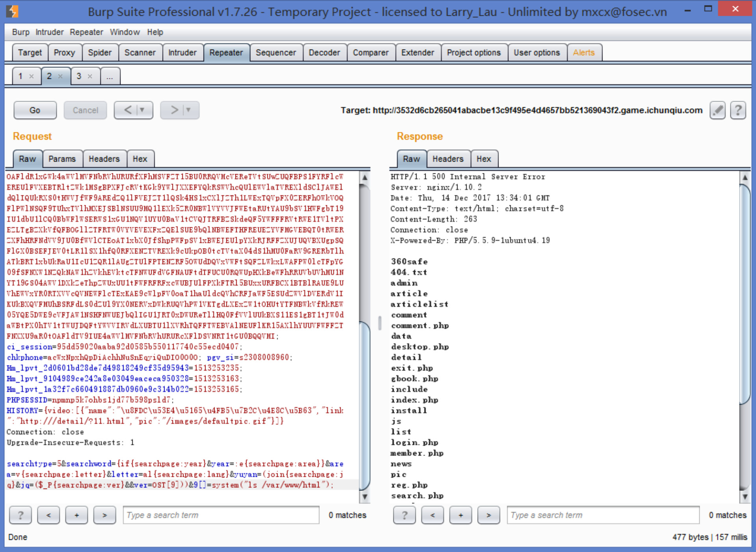The image size is (756, 552).
Task: Click the Cancel button
Action: 85,110
